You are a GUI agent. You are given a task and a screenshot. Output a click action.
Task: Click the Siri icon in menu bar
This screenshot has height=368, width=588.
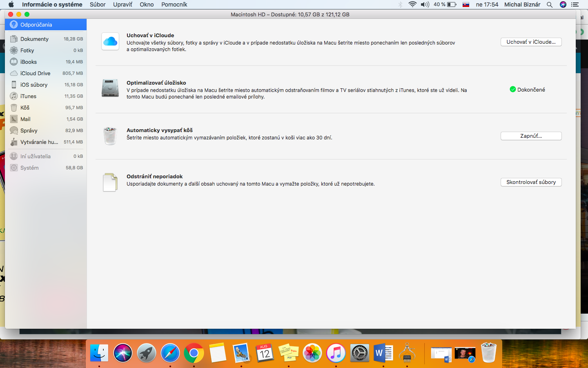click(563, 4)
